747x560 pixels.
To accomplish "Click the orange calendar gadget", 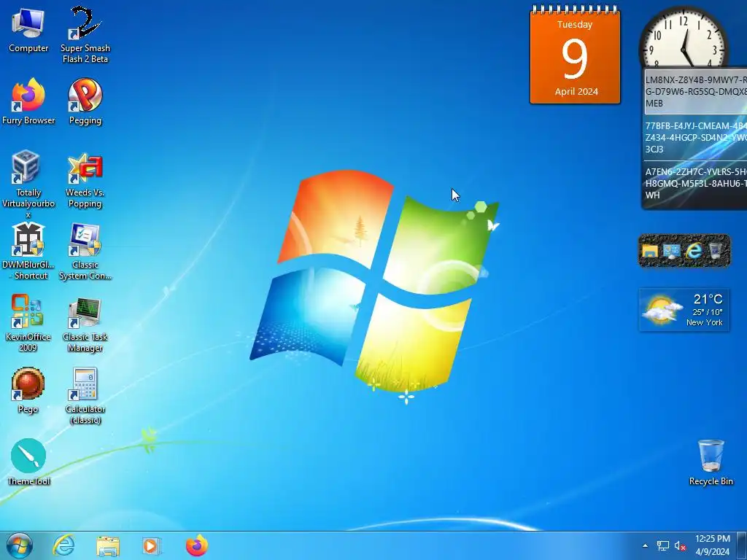I will pyautogui.click(x=575, y=54).
